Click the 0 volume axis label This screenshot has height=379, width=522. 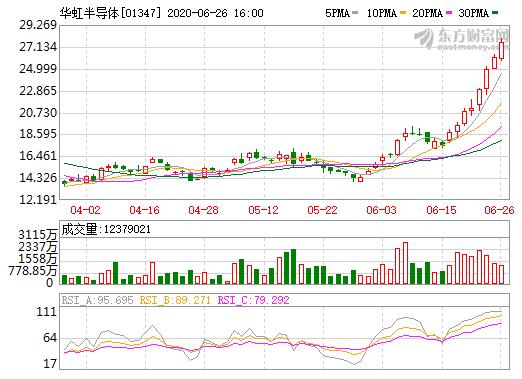tap(50, 283)
